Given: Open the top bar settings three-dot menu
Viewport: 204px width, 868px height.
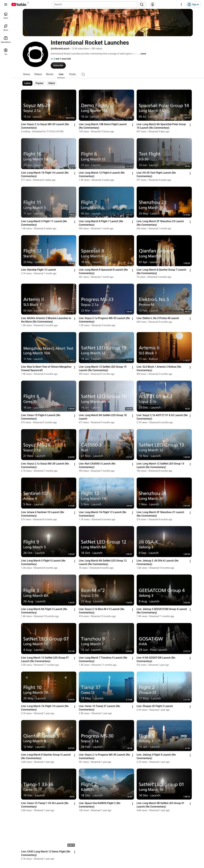Looking at the screenshot, I should pos(181,4).
